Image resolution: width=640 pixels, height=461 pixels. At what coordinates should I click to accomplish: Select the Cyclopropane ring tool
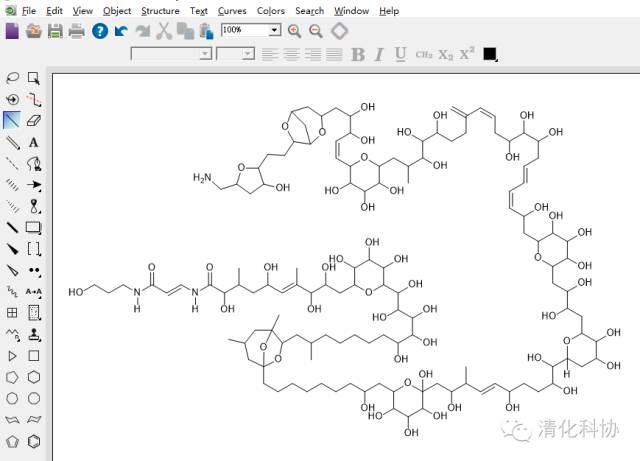click(x=12, y=356)
